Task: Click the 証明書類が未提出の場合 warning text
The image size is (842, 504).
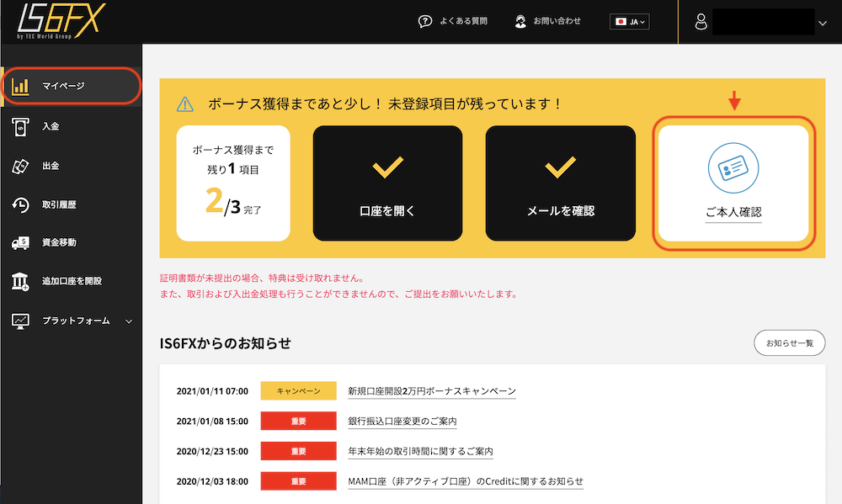Action: [x=263, y=278]
